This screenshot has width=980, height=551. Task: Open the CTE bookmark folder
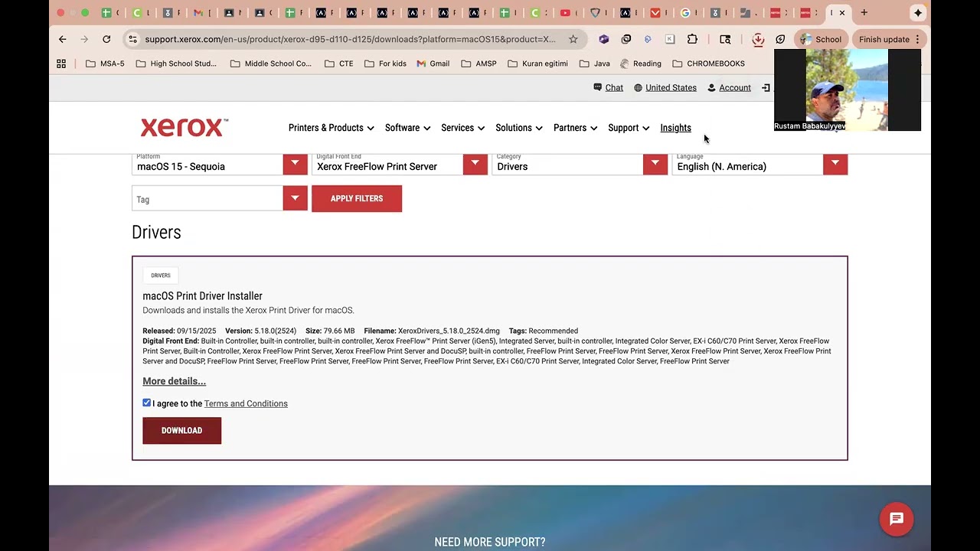click(x=338, y=64)
